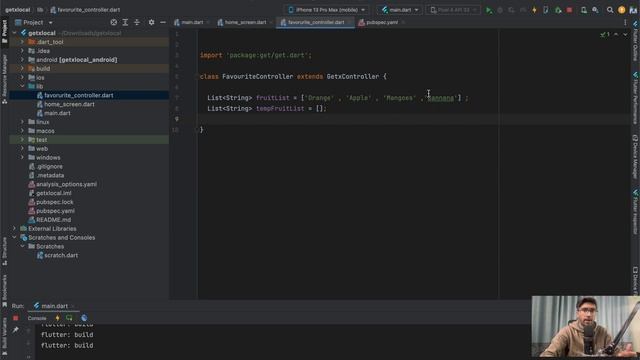Collapse the getxlocal root project node
This screenshot has width=640, height=360.
tap(15, 33)
